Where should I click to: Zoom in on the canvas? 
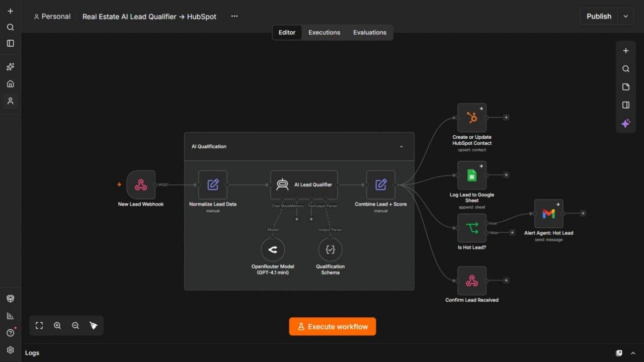[x=57, y=326]
